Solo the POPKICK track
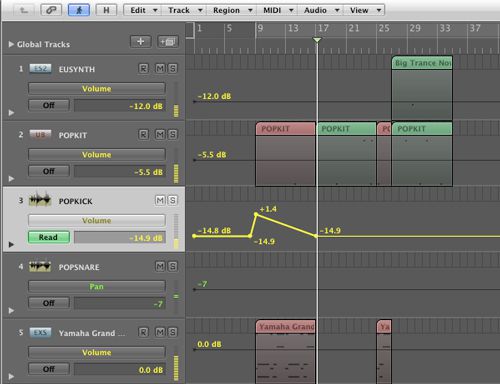Screen dimensions: 500x384 172,200
